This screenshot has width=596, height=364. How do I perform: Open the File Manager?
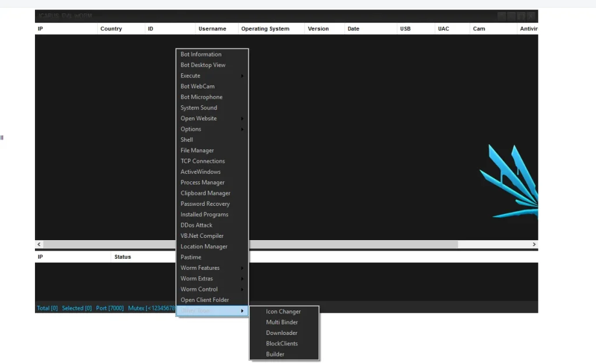point(197,150)
